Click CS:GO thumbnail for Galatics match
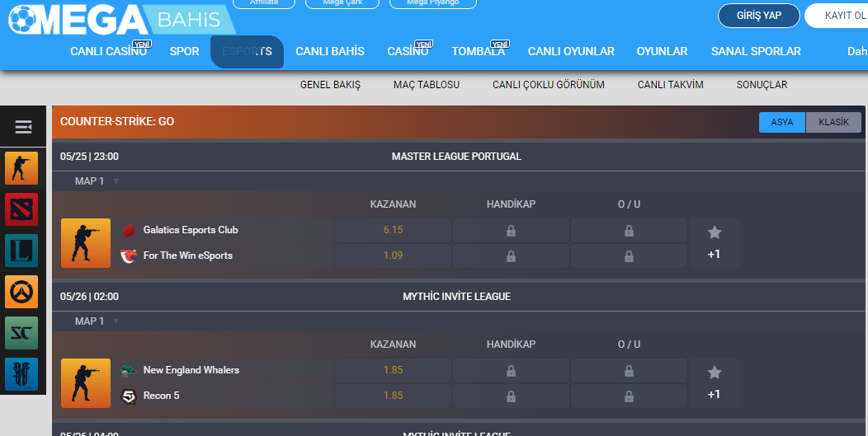Image resolution: width=868 pixels, height=436 pixels. (x=86, y=243)
